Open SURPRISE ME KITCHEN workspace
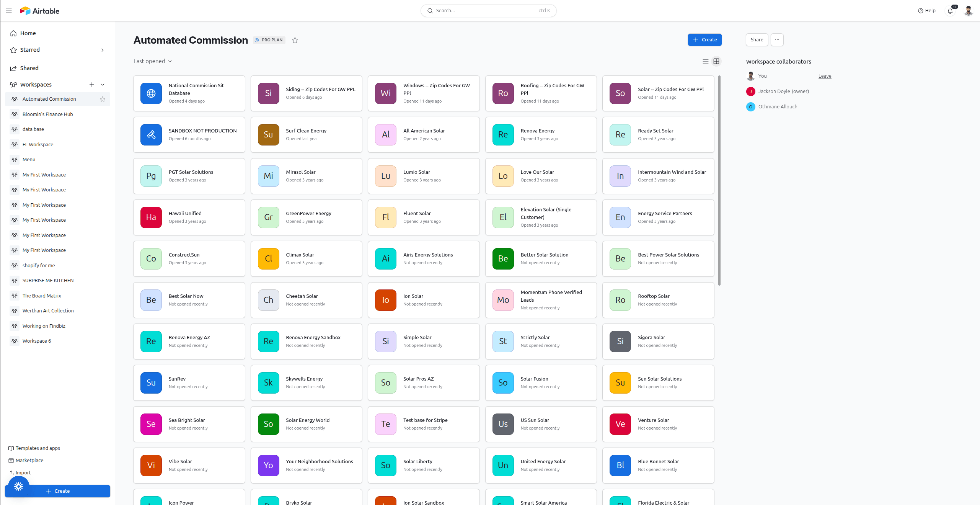Viewport: 980px width, 505px height. tap(57, 280)
